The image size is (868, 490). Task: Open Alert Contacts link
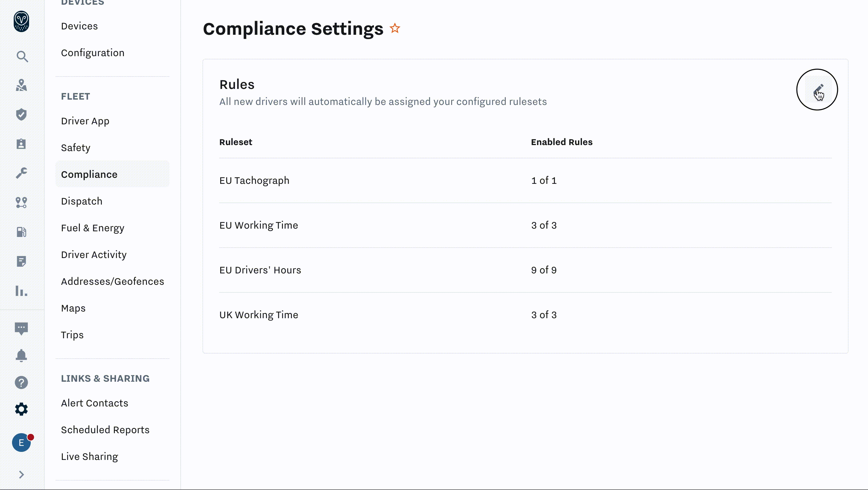point(94,403)
